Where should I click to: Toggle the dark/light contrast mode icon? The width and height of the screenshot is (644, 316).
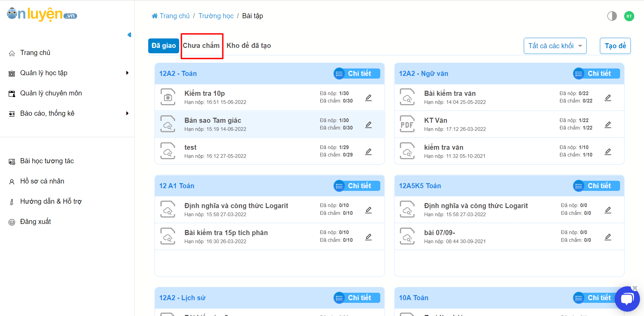tap(612, 16)
